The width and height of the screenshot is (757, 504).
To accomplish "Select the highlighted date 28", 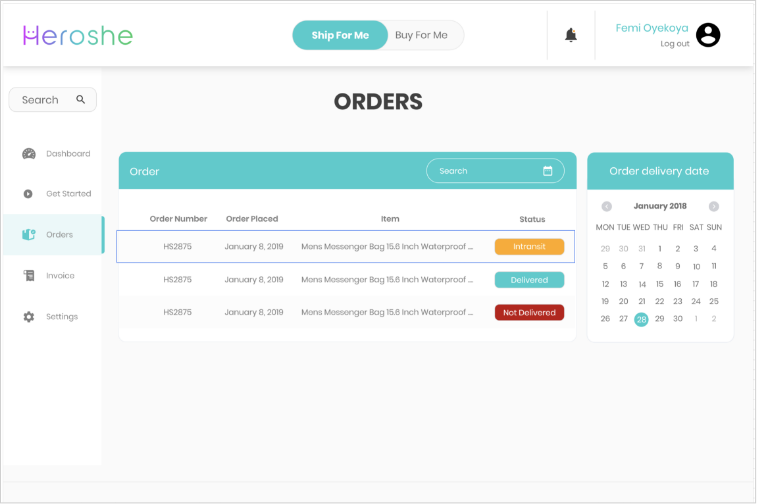I will [641, 319].
